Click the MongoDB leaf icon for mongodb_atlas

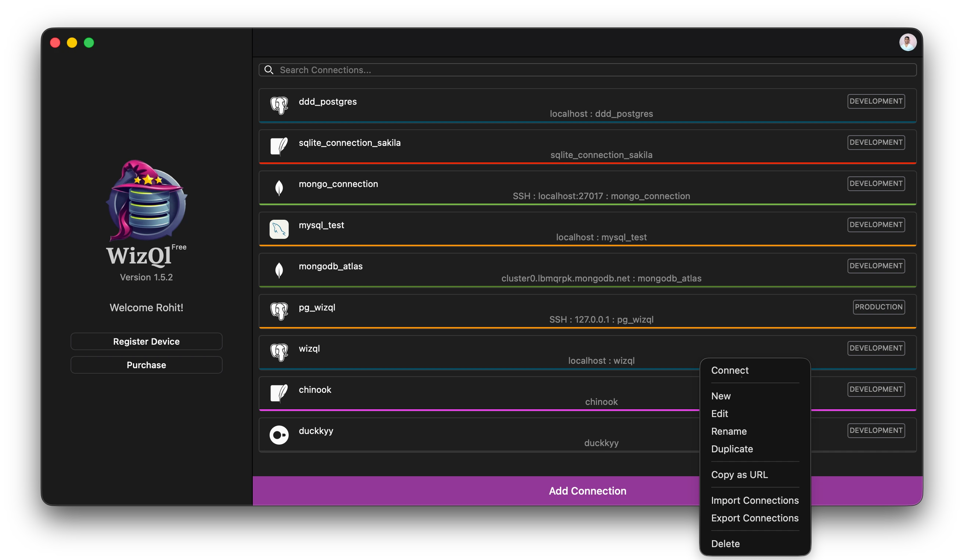(279, 270)
